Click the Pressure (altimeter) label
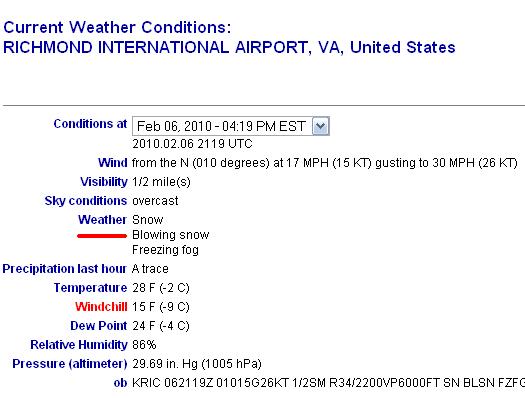The width and height of the screenshot is (525, 398). coord(70,364)
